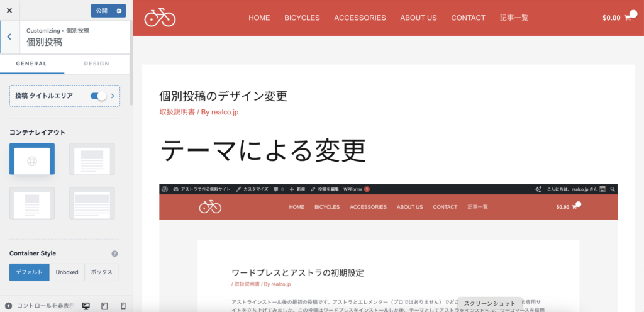
Task: Click cart icon in embedded screenshot header
Action: point(574,208)
